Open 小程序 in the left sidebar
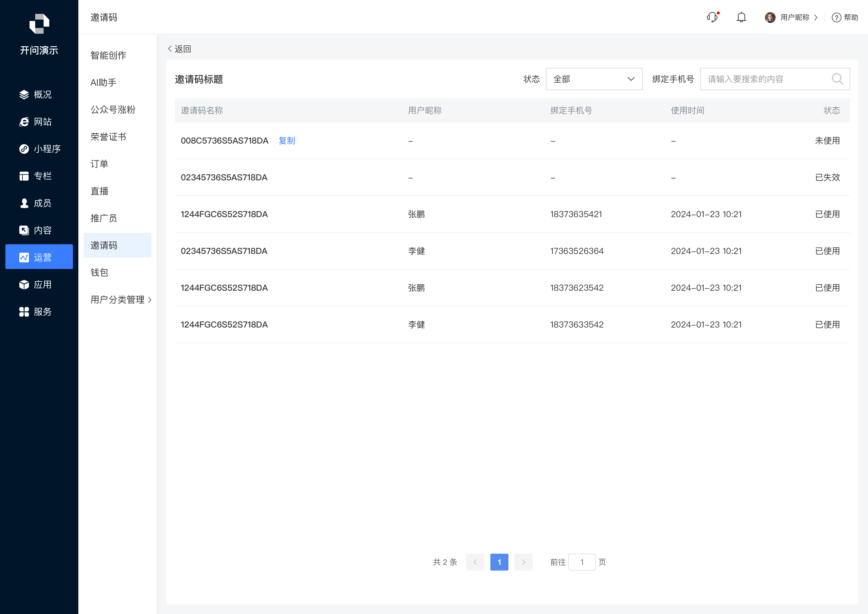Viewport: 868px width, 614px height. point(39,149)
